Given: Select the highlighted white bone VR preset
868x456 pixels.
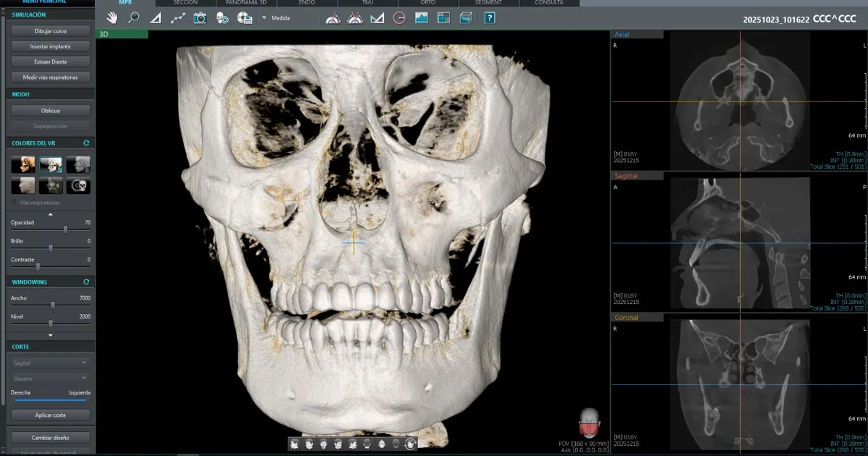Looking at the screenshot, I should click(x=51, y=164).
